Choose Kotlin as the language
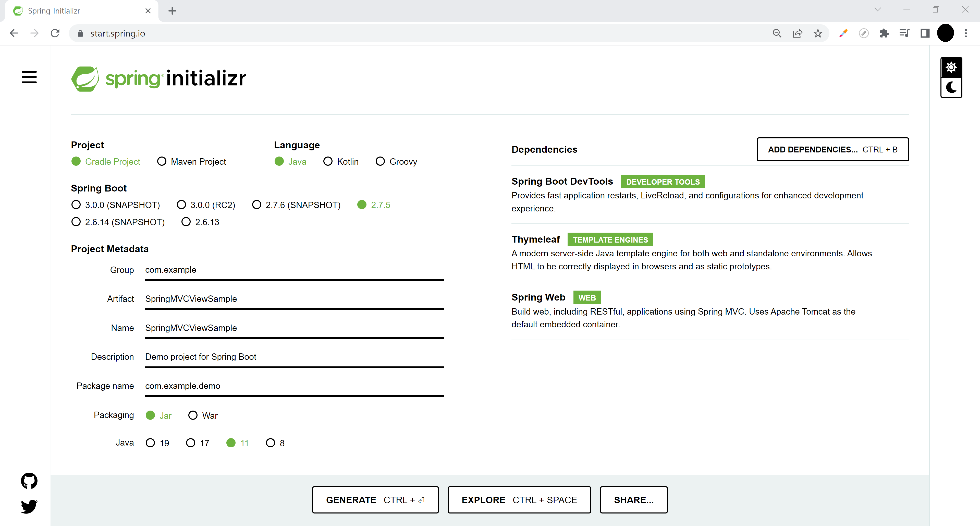Screen dimensions: 980x526 pos(327,161)
